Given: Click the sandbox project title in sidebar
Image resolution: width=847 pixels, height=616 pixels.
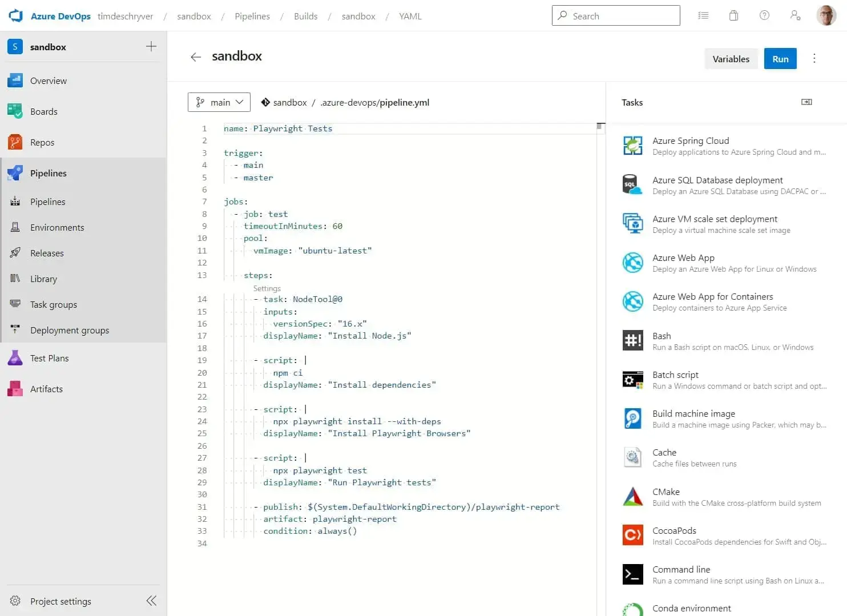Looking at the screenshot, I should click(48, 47).
